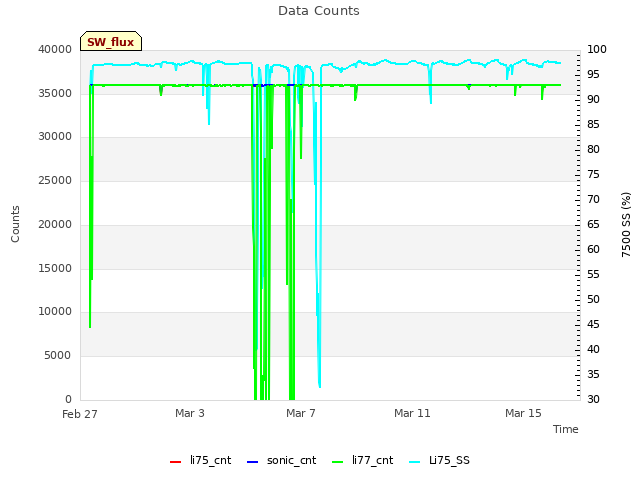Click the 85 right axis label
Screen dimensions: 640x480
593,124
